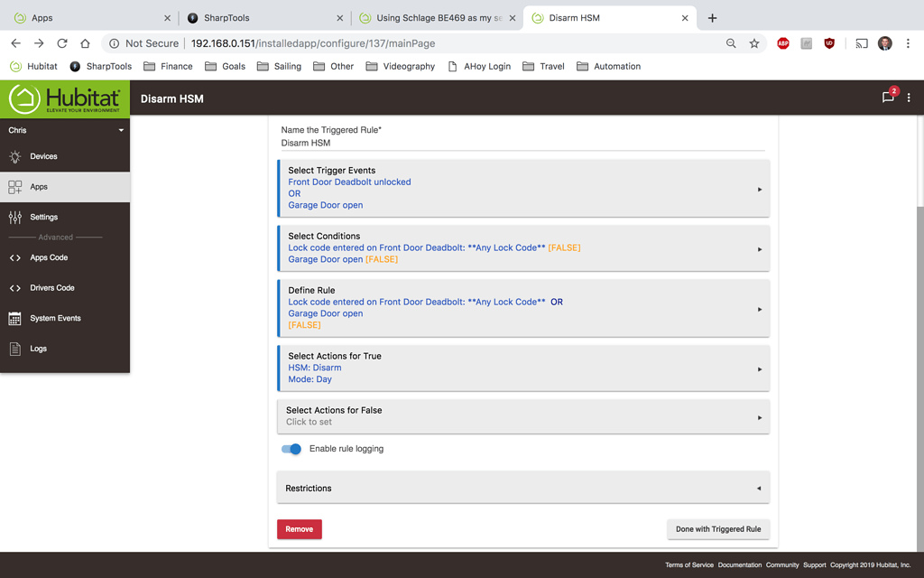The width and height of the screenshot is (924, 578).
Task: Bookmark this page with the star icon
Action: (x=754, y=43)
